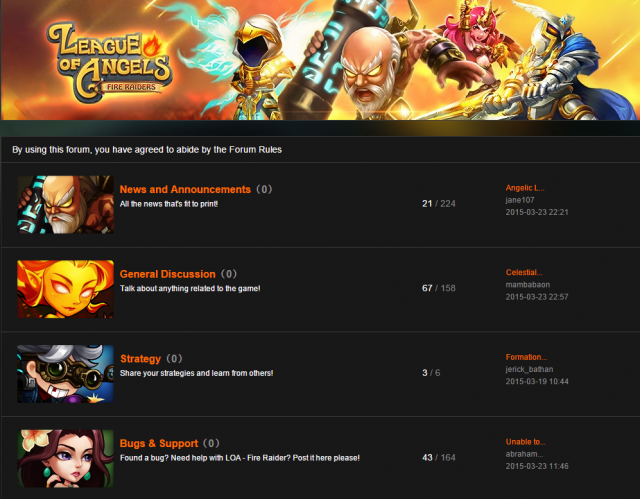This screenshot has height=499, width=640.
Task: Click the '3 / 6' post count
Action: [431, 373]
